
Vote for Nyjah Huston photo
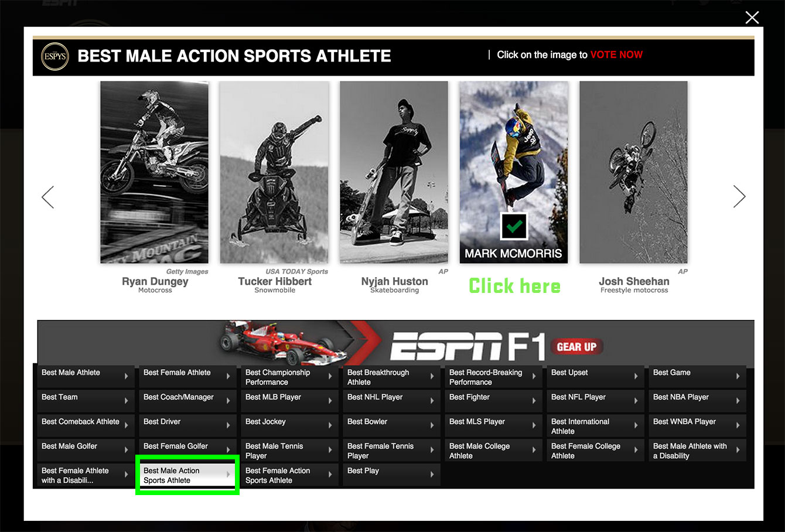point(394,172)
